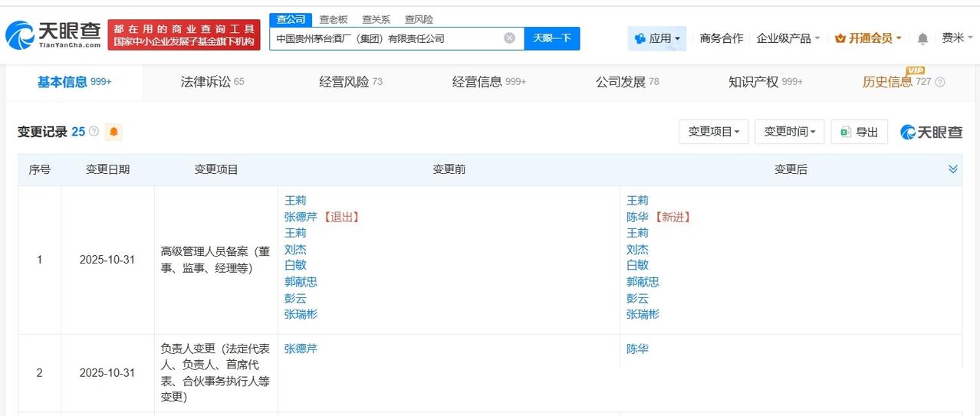Image resolution: width=980 pixels, height=416 pixels.
Task: Switch to the 法律诉讼 tab
Action: click(212, 82)
